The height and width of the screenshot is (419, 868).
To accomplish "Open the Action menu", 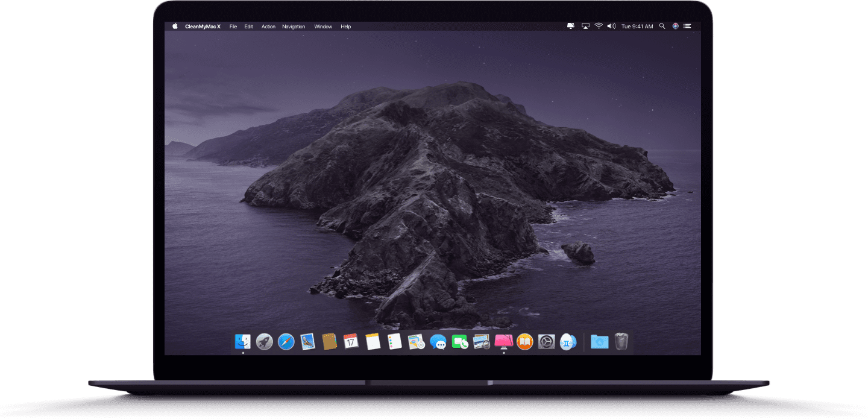I will pyautogui.click(x=268, y=27).
